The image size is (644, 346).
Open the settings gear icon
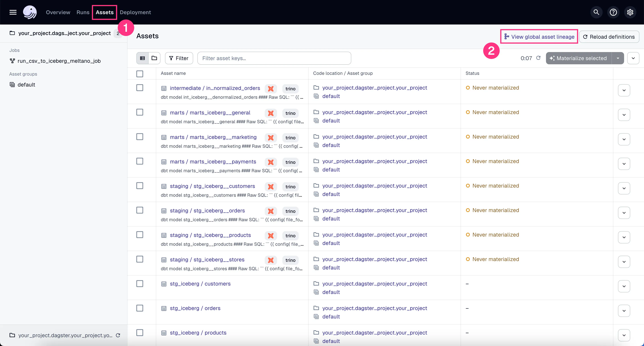coord(630,12)
